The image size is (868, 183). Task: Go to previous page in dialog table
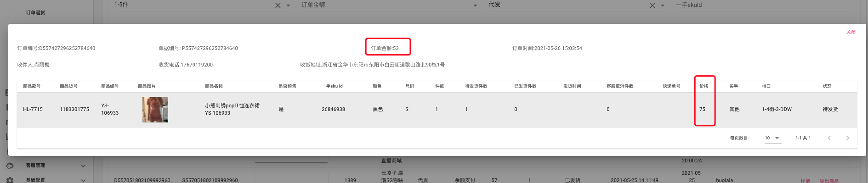tap(829, 138)
